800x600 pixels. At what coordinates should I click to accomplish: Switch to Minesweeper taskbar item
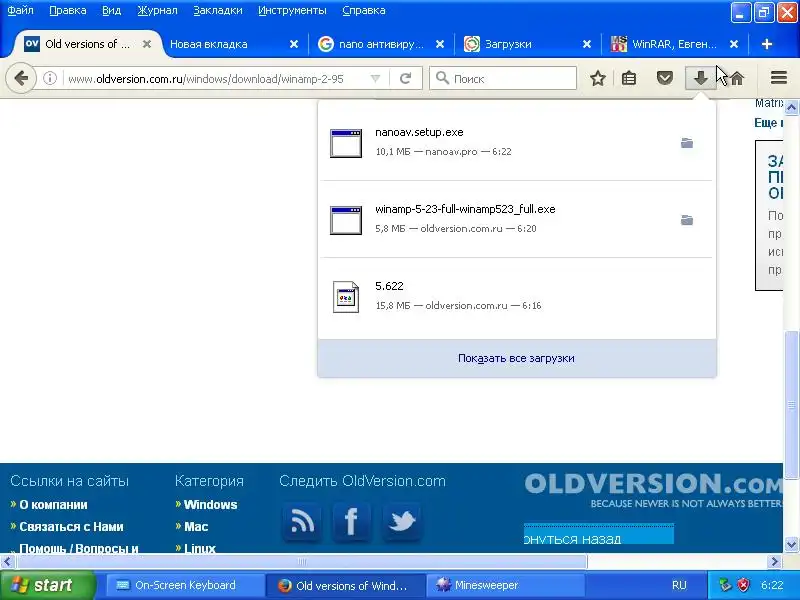[x=504, y=585]
